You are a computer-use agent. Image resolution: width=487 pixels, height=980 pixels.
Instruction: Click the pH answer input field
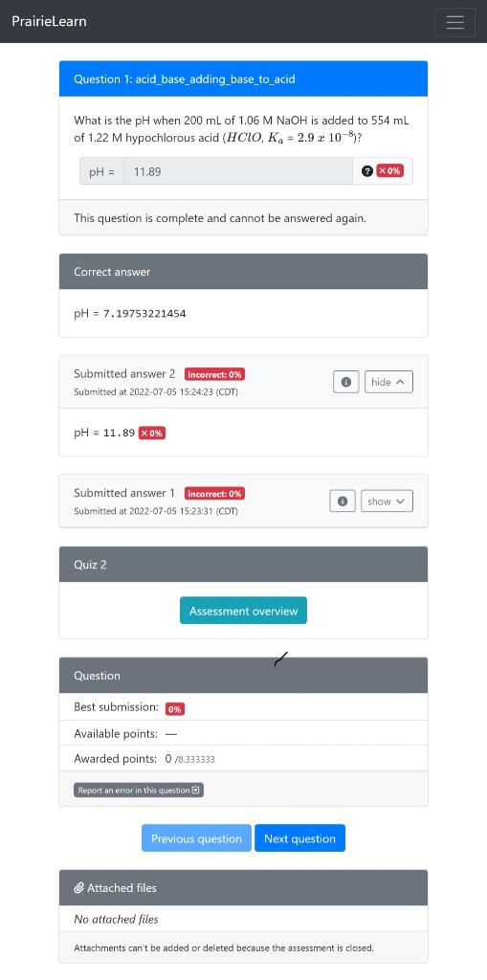(237, 171)
